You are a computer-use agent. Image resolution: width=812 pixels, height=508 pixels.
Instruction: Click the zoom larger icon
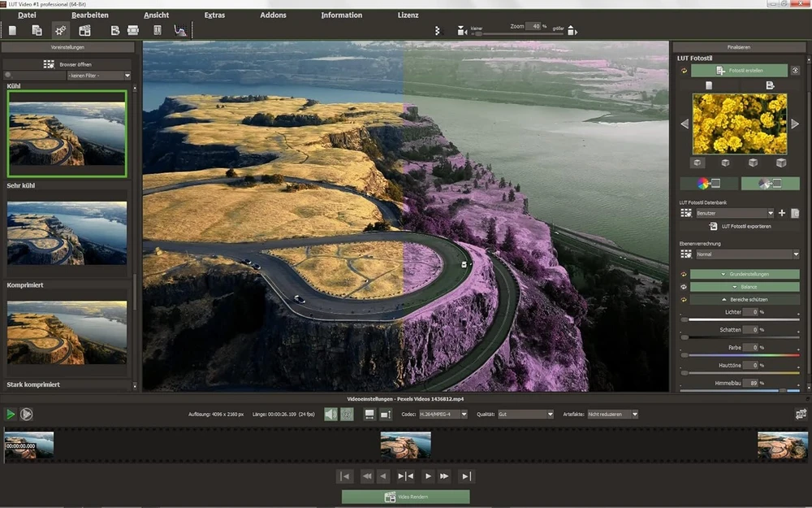[x=572, y=31]
